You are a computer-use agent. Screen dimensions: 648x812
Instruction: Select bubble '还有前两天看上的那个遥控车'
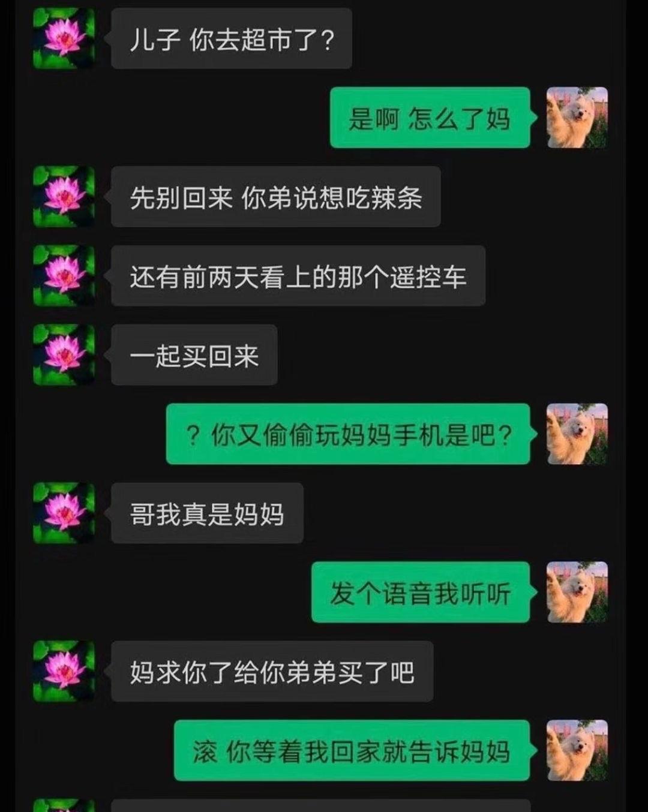[298, 276]
